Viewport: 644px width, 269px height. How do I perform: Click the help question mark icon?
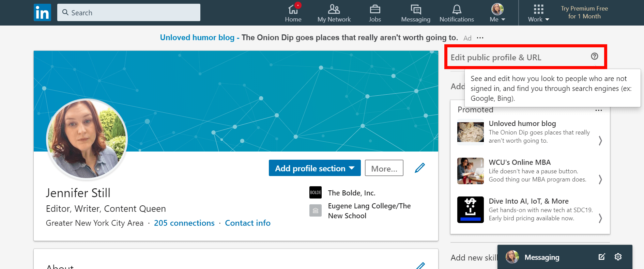pyautogui.click(x=595, y=56)
